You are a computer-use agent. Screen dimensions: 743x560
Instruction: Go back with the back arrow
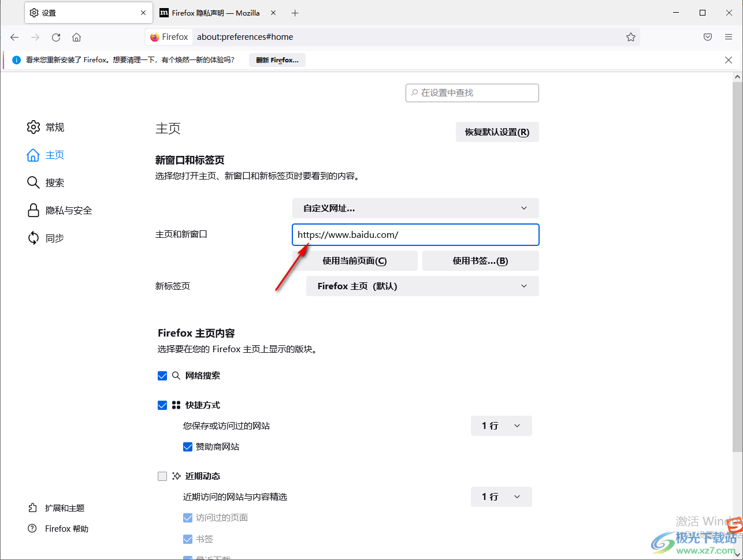coord(14,37)
